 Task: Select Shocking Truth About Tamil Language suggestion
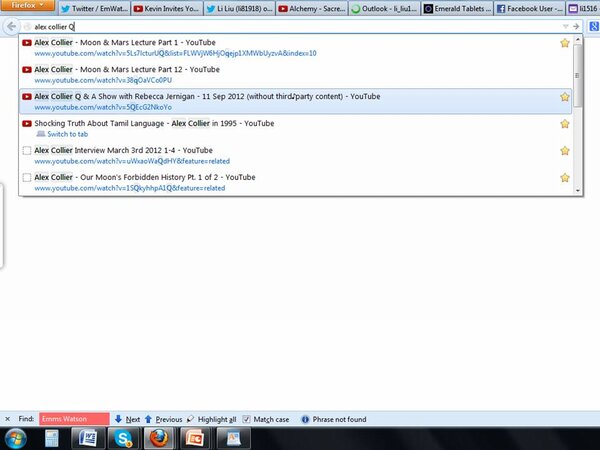pyautogui.click(x=295, y=129)
